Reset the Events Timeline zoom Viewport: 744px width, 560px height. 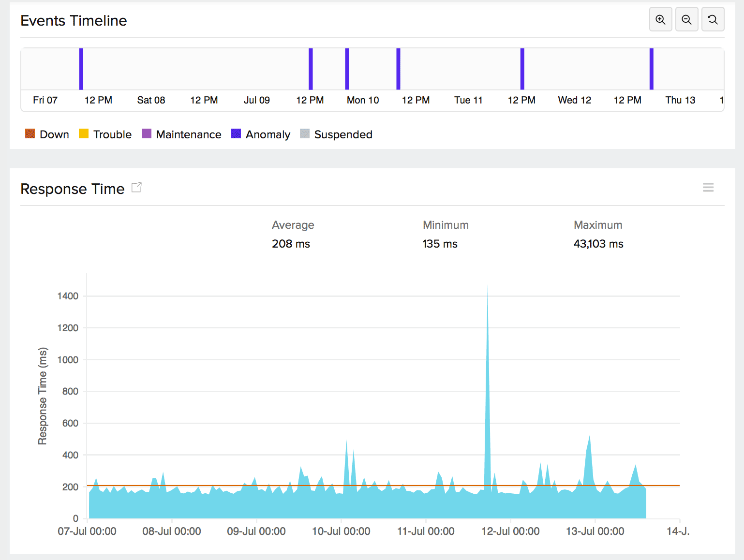coord(713,19)
